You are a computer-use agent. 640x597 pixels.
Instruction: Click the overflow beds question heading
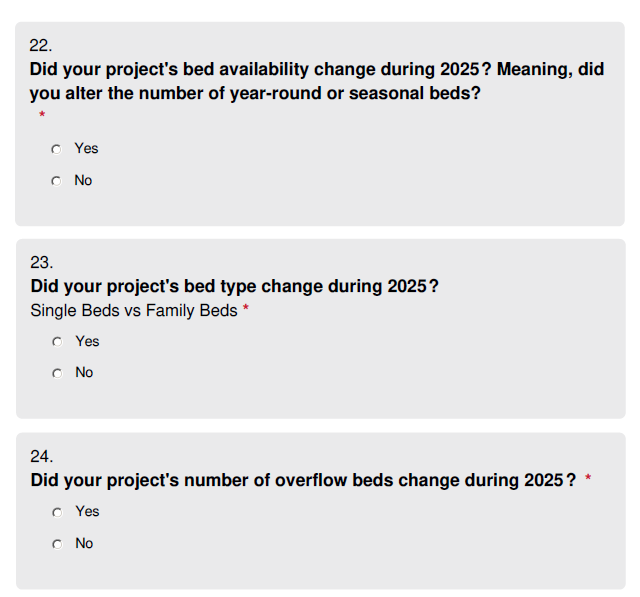point(303,480)
